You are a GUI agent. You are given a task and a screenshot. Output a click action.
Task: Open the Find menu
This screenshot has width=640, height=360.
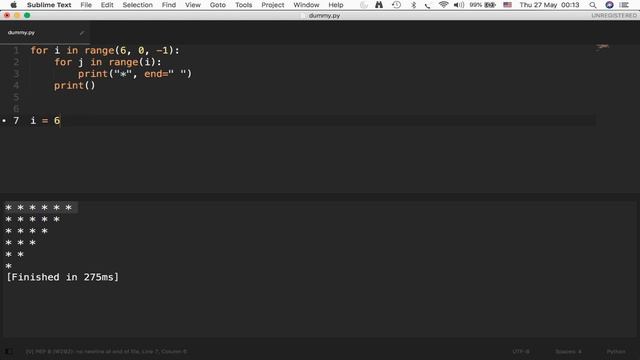(169, 5)
